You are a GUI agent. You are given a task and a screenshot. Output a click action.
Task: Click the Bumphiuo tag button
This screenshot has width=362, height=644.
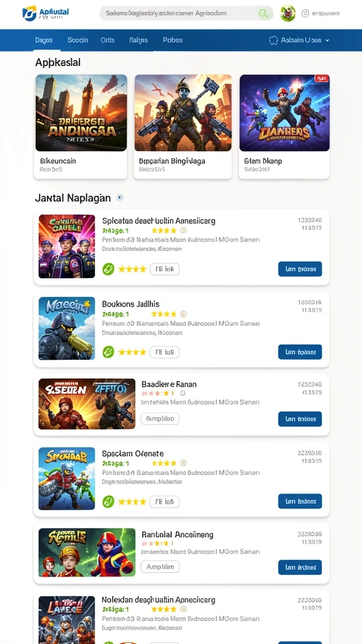point(160,419)
